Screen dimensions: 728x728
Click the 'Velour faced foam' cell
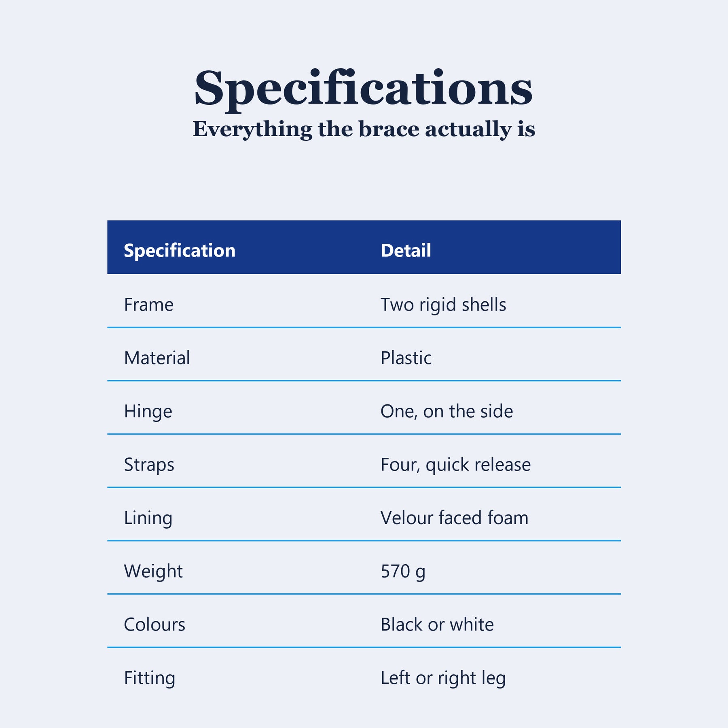click(x=455, y=518)
